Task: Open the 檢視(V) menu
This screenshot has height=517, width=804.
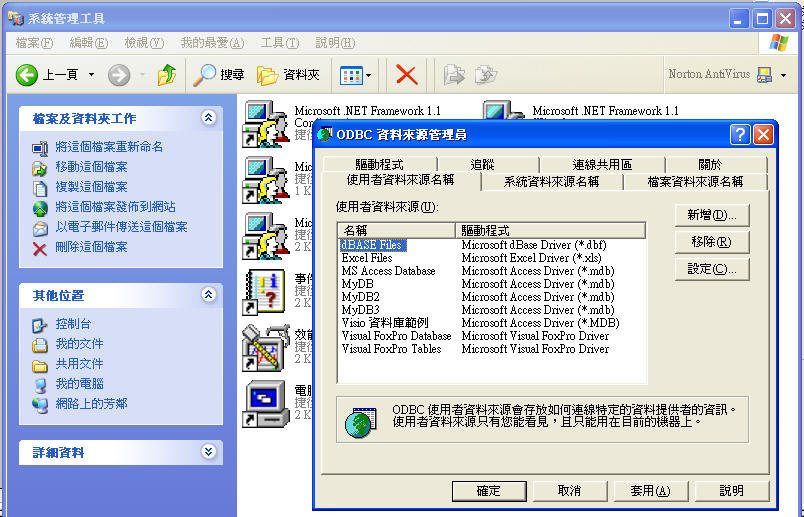Action: click(x=144, y=43)
